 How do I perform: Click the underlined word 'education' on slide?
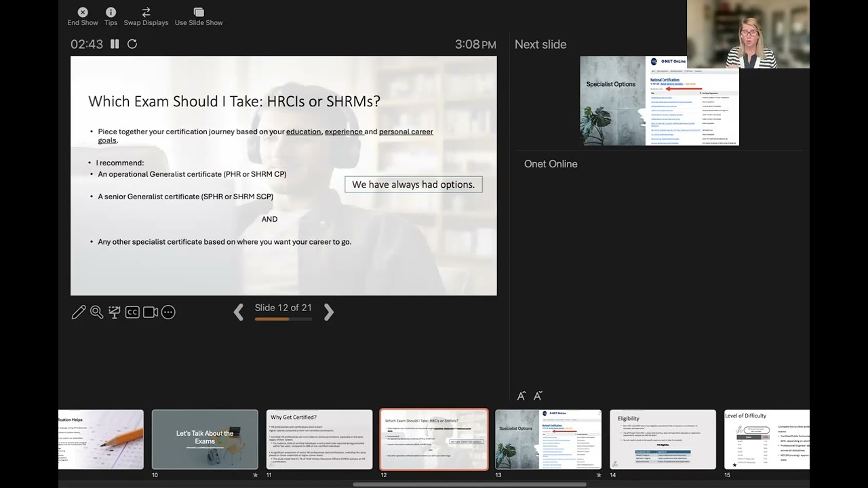pyautogui.click(x=304, y=131)
